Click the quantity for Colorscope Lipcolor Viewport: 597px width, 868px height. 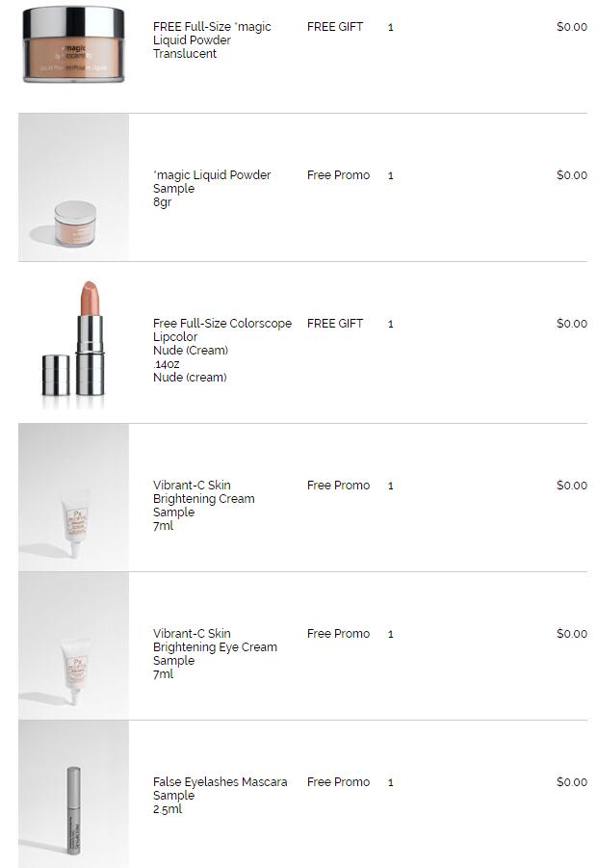tap(390, 325)
